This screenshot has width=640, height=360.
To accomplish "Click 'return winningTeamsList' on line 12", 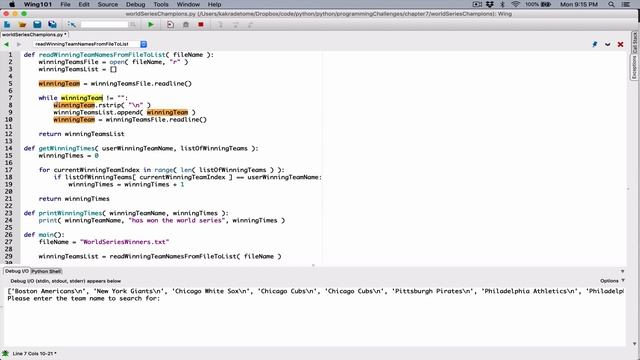I will point(82,134).
